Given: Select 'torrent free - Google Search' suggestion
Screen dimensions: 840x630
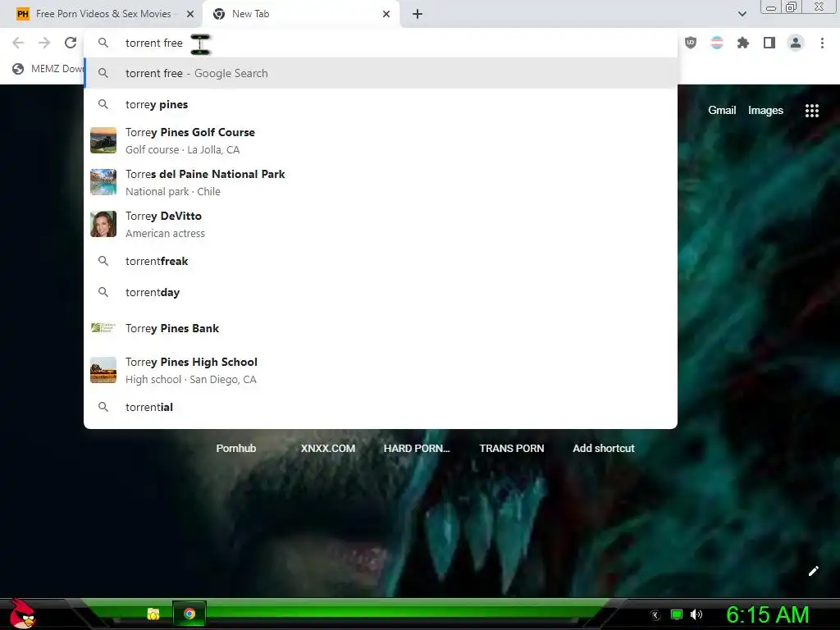Looking at the screenshot, I should point(381,73).
